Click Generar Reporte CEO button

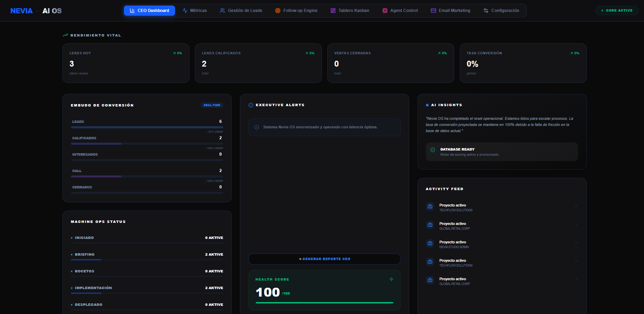[325, 259]
